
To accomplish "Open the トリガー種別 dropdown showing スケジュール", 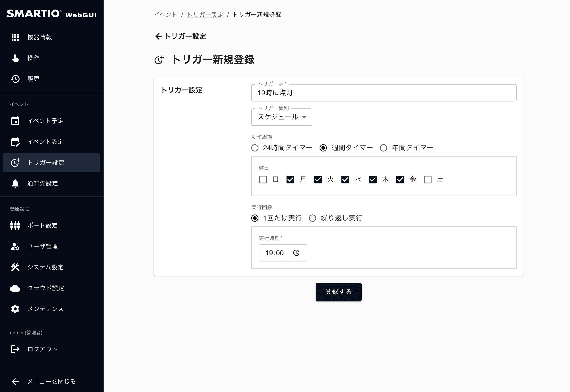I will pyautogui.click(x=282, y=117).
